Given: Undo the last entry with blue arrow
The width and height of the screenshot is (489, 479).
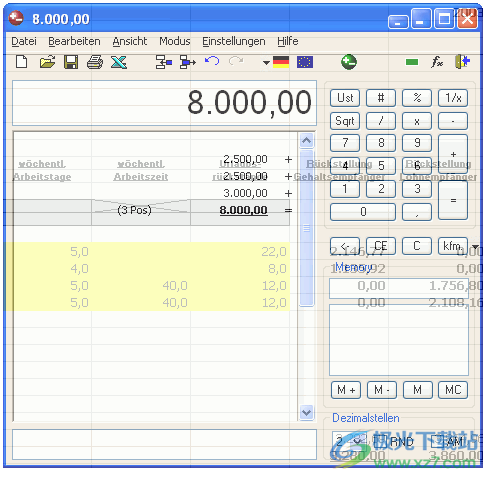Looking at the screenshot, I should coord(212,61).
